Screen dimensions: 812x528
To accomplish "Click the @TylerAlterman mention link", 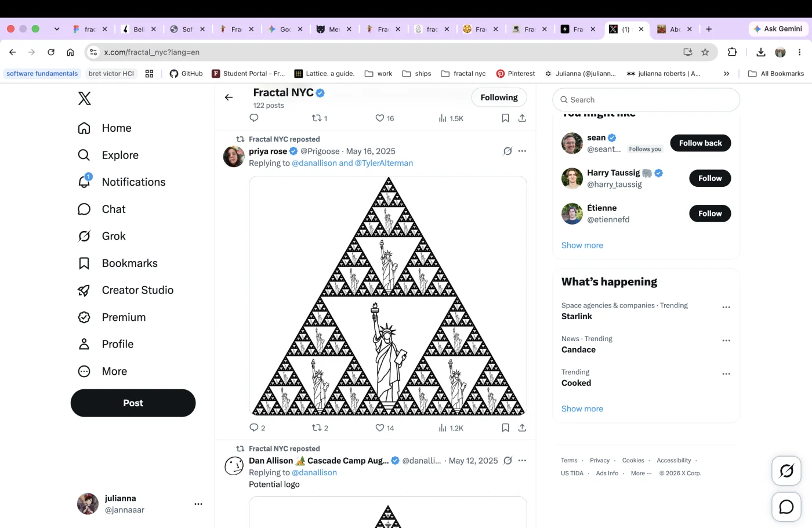I will click(384, 163).
